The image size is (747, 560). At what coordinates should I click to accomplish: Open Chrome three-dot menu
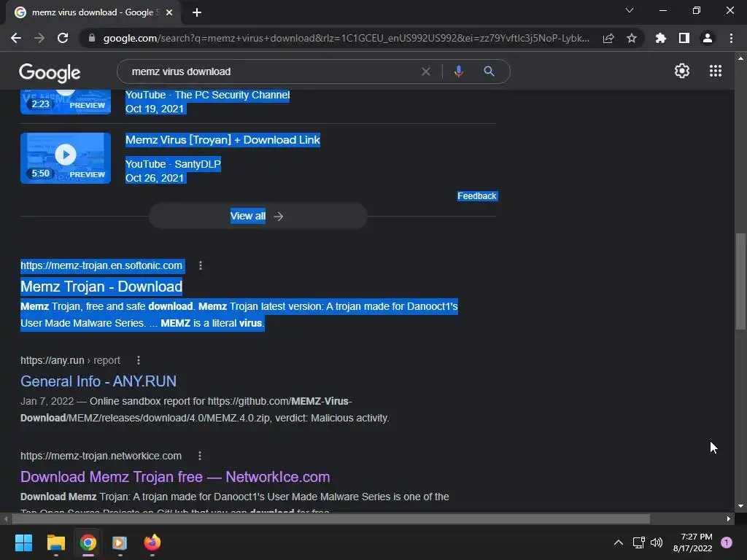click(x=731, y=38)
